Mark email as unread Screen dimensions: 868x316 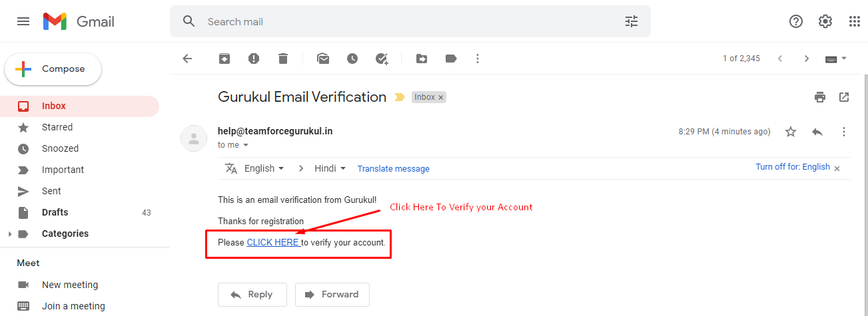pyautogui.click(x=323, y=59)
